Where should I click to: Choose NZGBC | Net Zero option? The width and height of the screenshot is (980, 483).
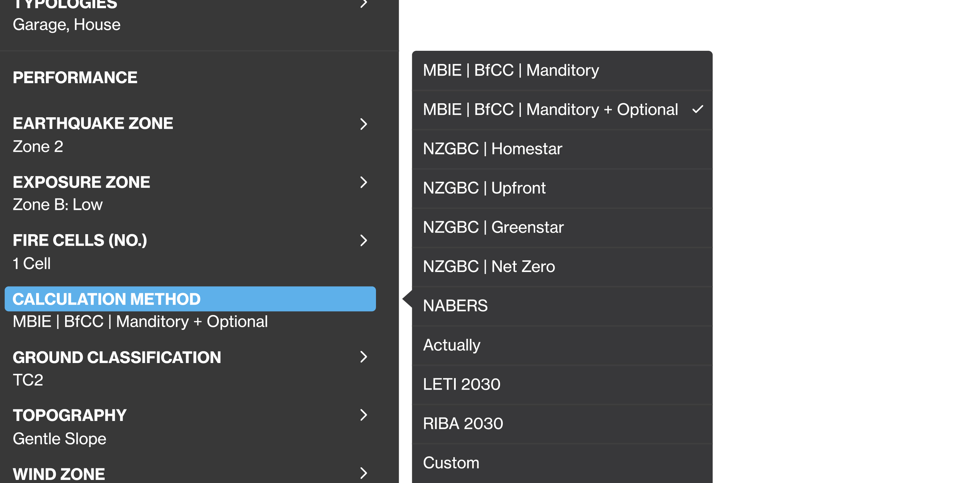click(x=489, y=267)
